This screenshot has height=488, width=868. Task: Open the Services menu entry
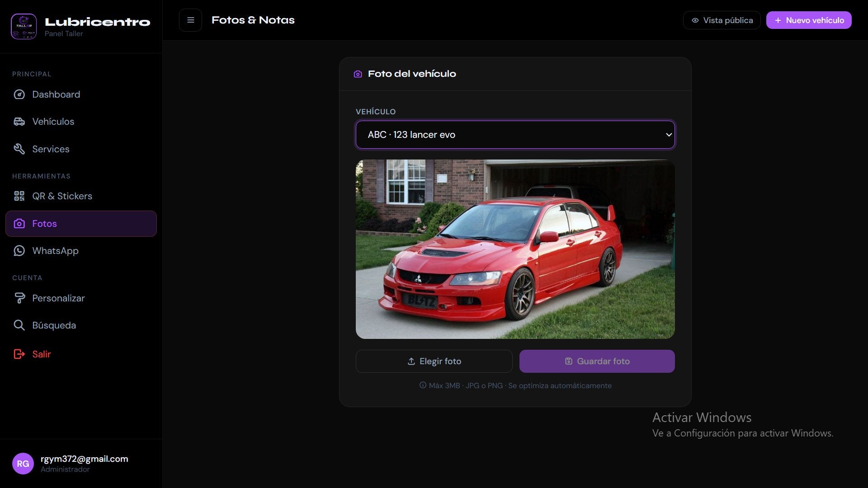tap(81, 149)
